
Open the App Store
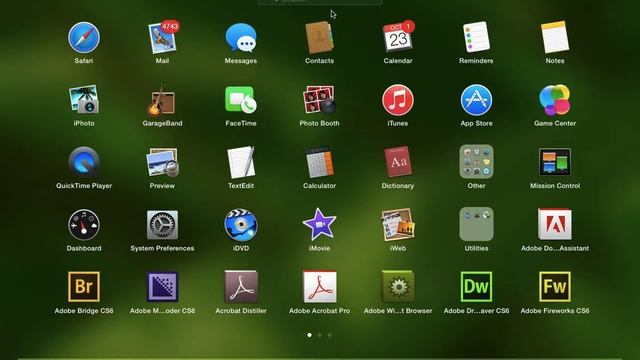476,100
